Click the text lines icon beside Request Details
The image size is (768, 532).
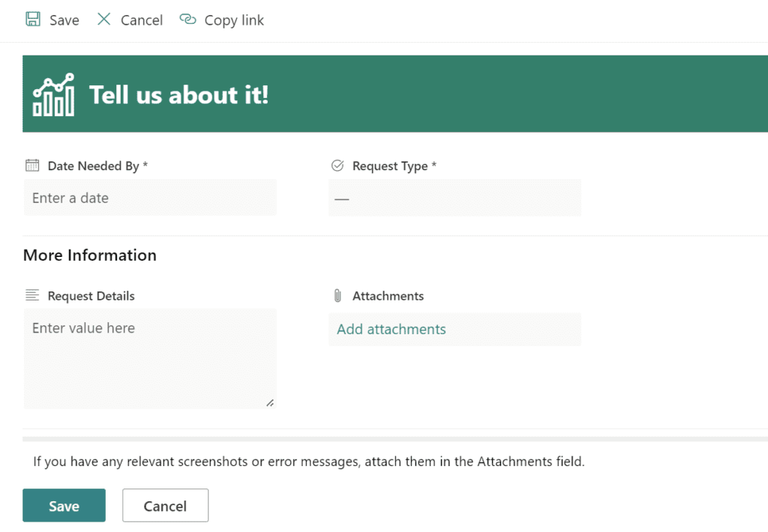click(x=32, y=296)
